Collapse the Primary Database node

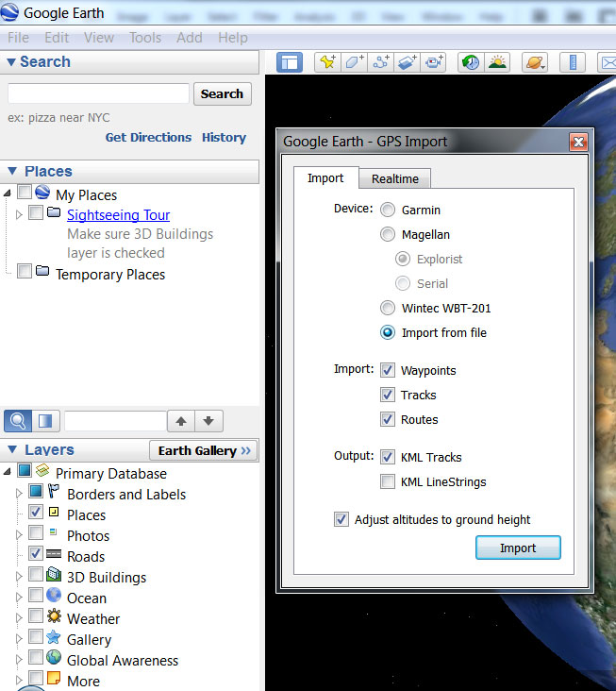[7, 472]
